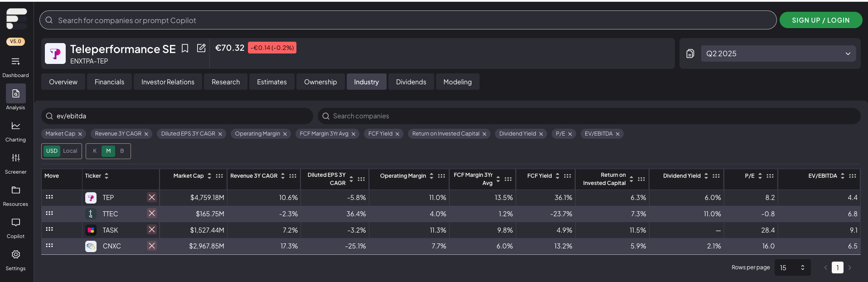Open the Charting sidebar icon
The height and width of the screenshot is (282, 868).
point(15,126)
